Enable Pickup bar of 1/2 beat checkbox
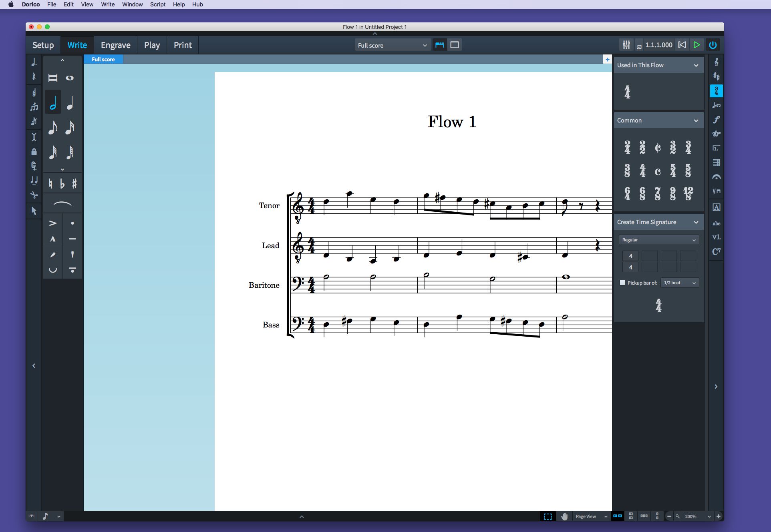771x532 pixels. pyautogui.click(x=622, y=283)
